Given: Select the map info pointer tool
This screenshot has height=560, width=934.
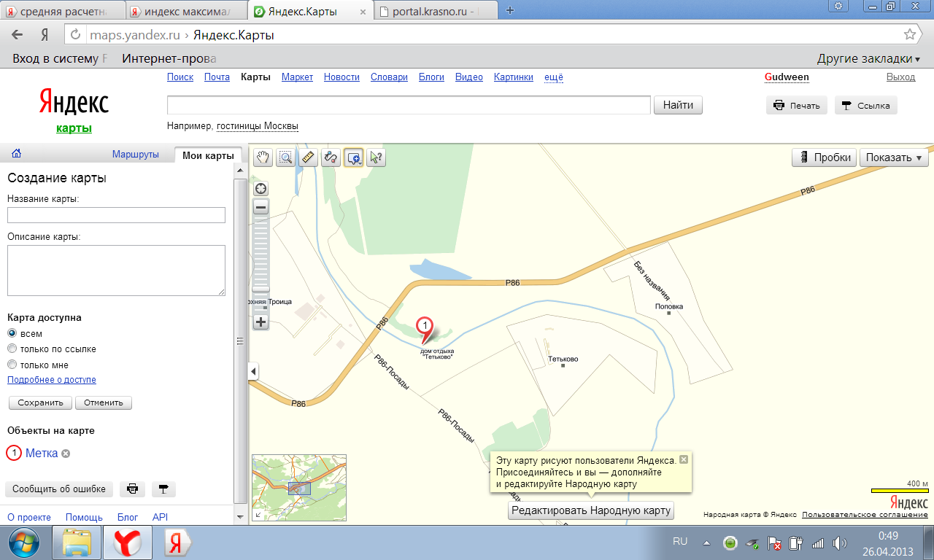Looking at the screenshot, I should coord(376,157).
